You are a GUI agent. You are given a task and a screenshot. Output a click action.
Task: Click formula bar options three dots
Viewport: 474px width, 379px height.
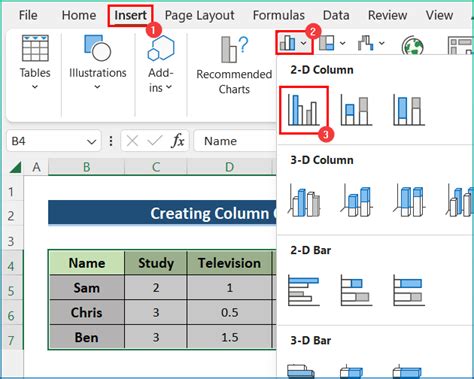click(x=111, y=141)
